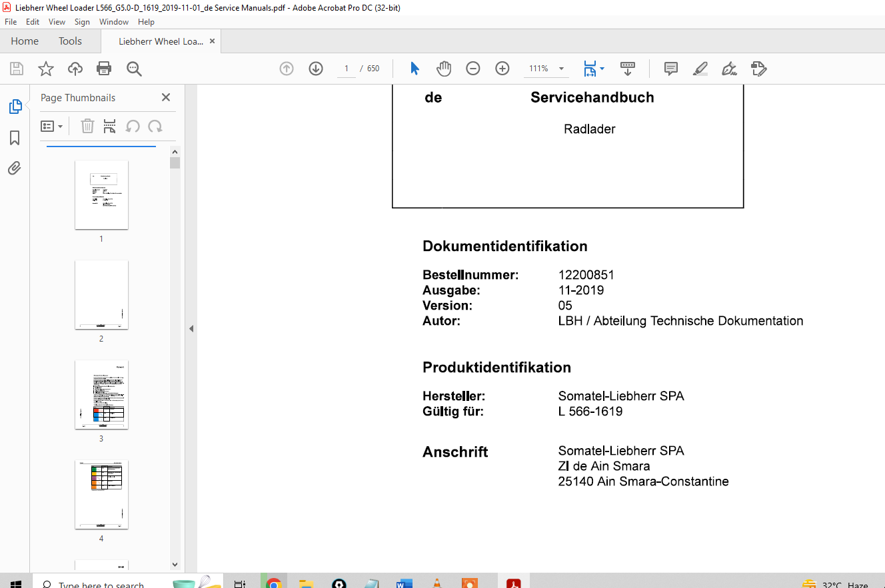Select the Highlight text tool
The height and width of the screenshot is (588, 885).
tap(700, 69)
